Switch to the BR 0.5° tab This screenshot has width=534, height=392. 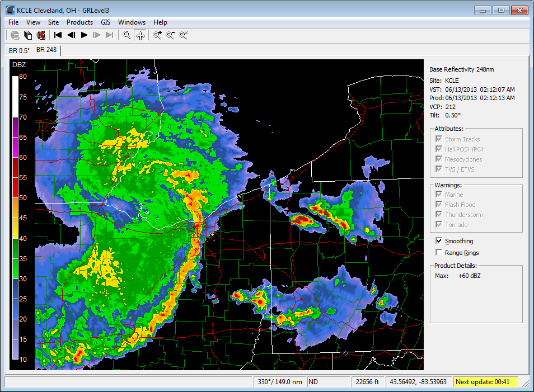point(19,51)
